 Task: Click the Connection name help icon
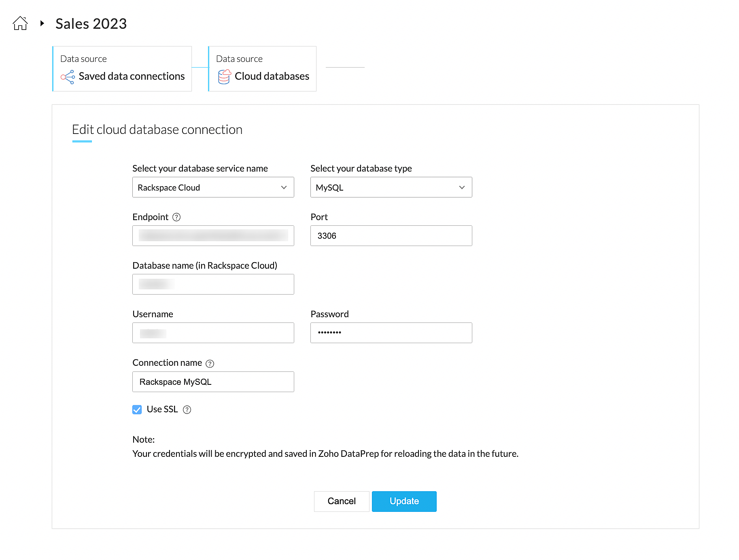pyautogui.click(x=210, y=363)
